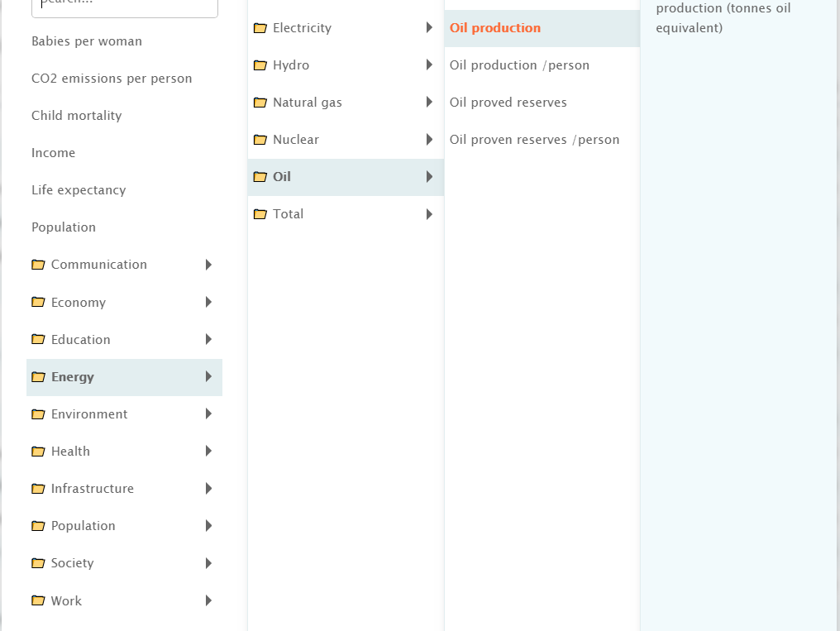
Task: Click the Society folder icon
Action: coord(38,563)
